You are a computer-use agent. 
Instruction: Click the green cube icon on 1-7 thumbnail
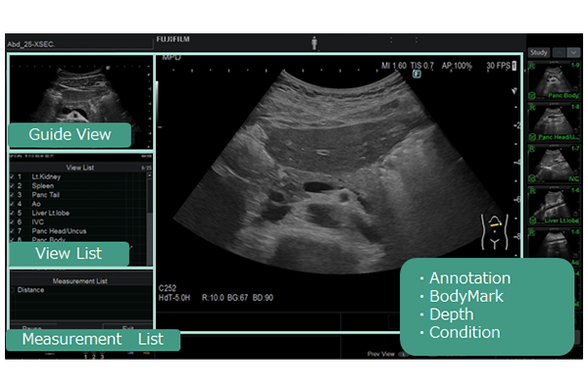tap(532, 178)
